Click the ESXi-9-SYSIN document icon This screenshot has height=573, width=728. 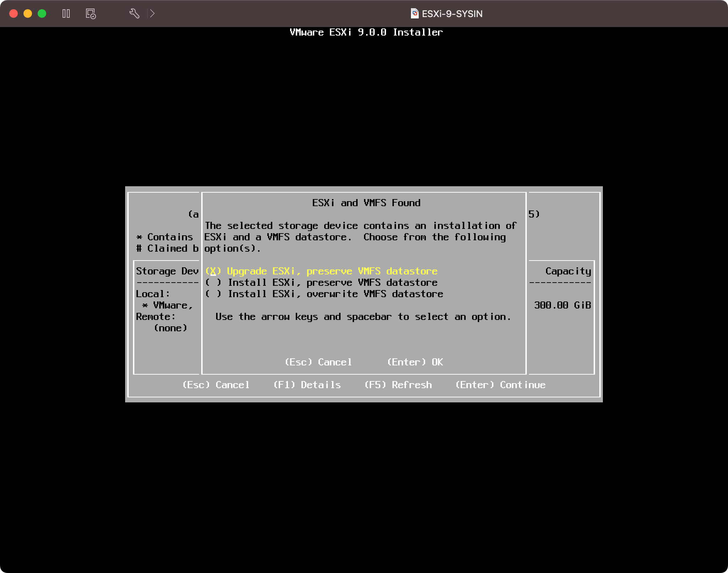point(414,14)
